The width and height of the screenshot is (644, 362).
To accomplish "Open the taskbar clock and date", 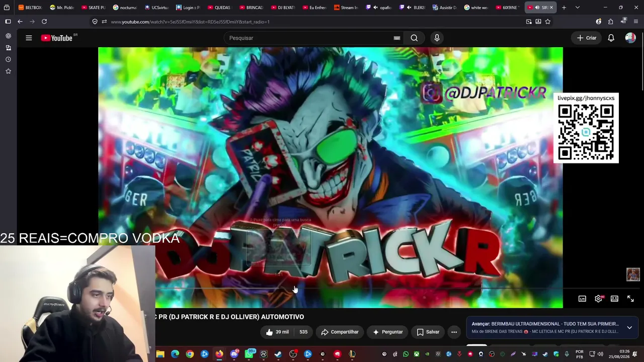I will [620, 354].
